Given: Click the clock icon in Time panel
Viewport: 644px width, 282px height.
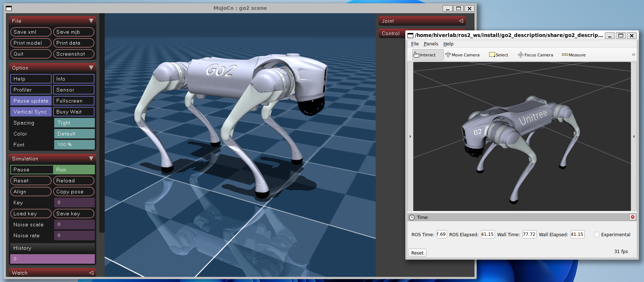Looking at the screenshot, I should (x=412, y=218).
